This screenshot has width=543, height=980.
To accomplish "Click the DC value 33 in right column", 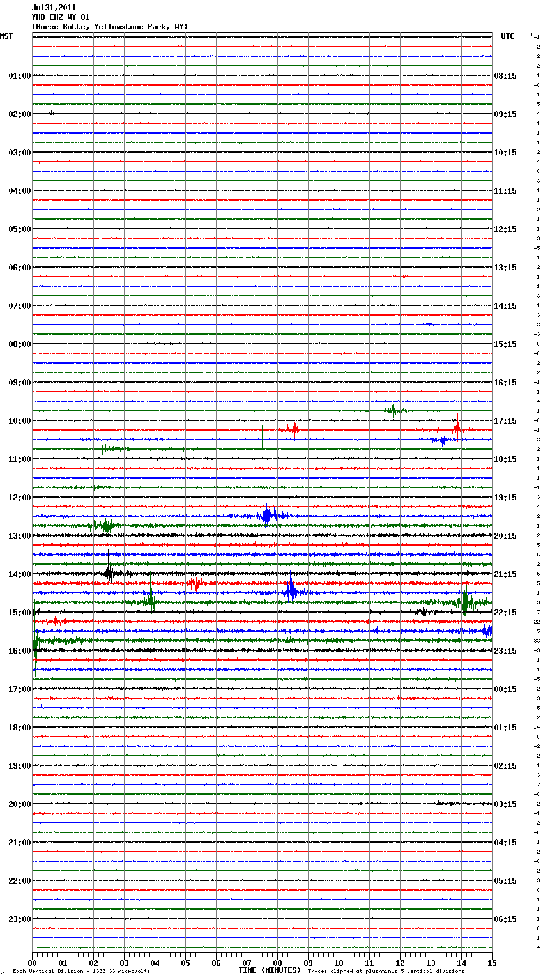I will click(x=537, y=641).
